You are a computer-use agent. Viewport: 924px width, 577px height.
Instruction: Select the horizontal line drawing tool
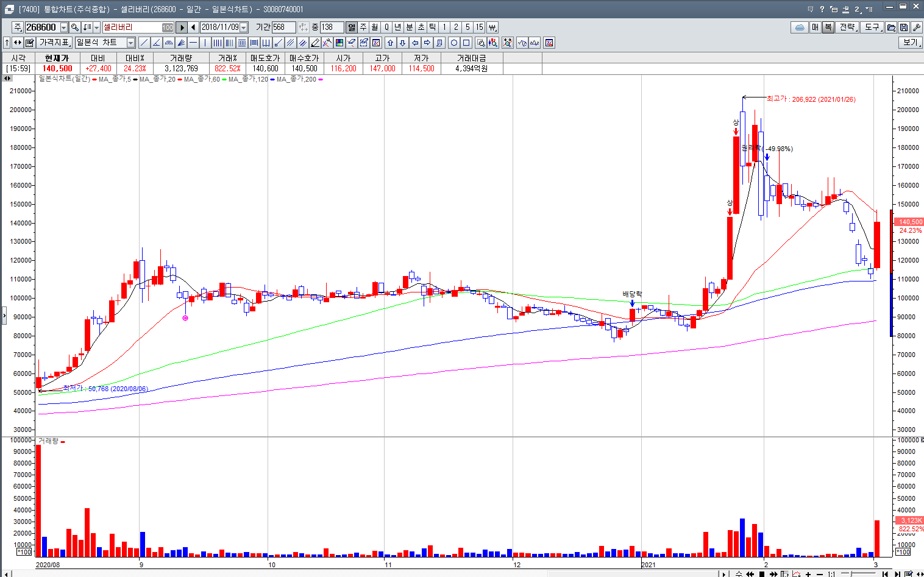[193, 43]
